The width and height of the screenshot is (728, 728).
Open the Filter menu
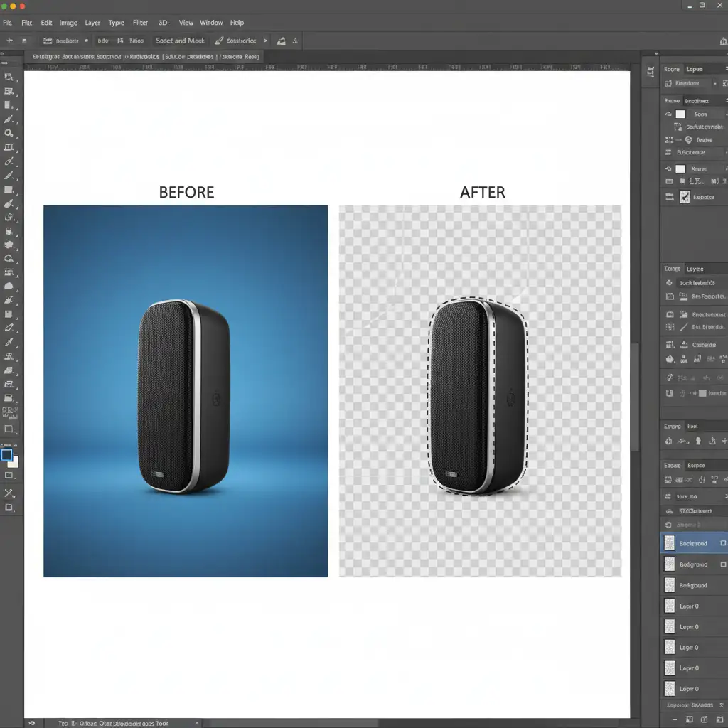pyautogui.click(x=140, y=23)
